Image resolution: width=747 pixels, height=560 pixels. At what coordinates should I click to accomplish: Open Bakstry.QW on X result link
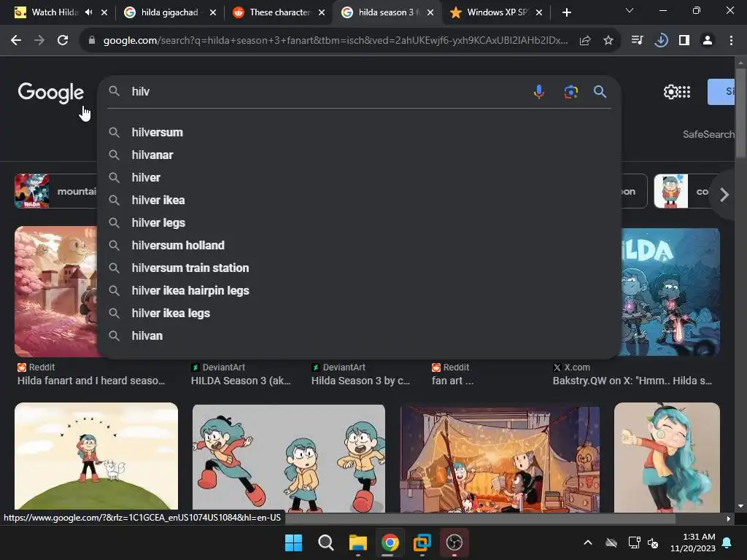632,381
